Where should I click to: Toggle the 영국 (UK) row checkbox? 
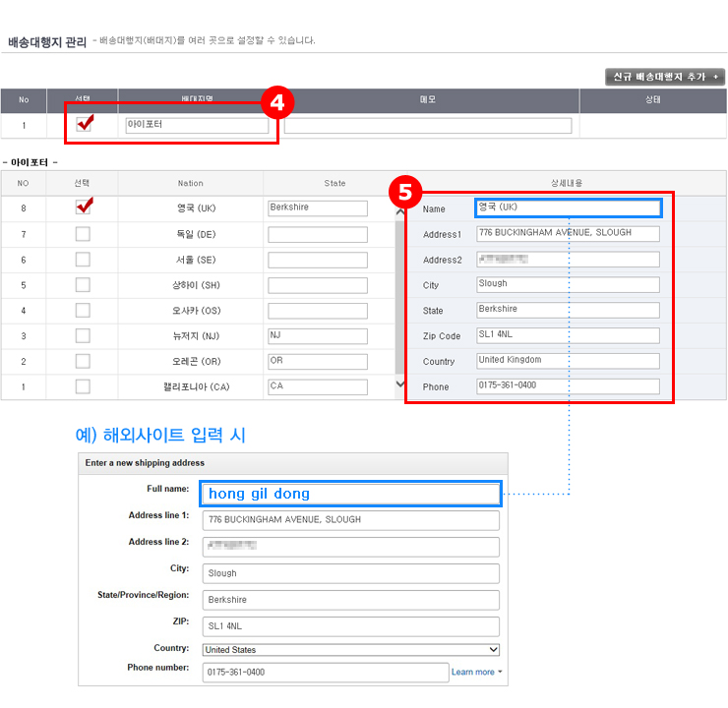click(x=83, y=207)
